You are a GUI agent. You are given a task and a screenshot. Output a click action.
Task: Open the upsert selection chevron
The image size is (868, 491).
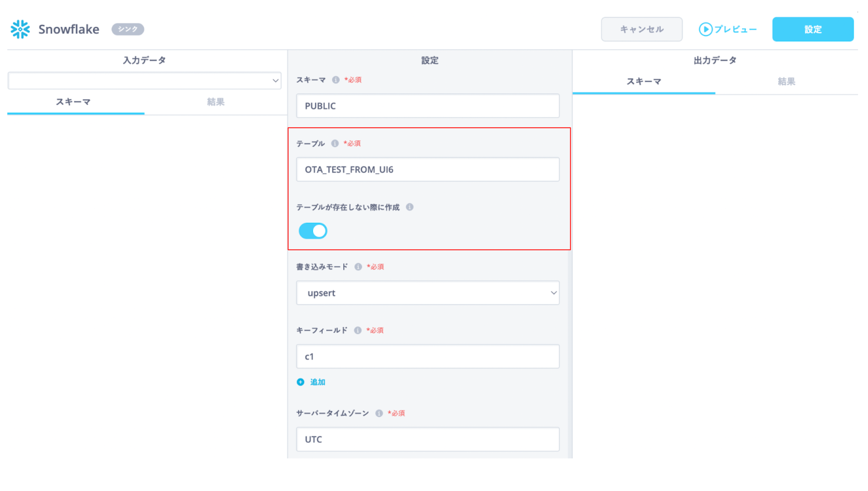pyautogui.click(x=553, y=293)
